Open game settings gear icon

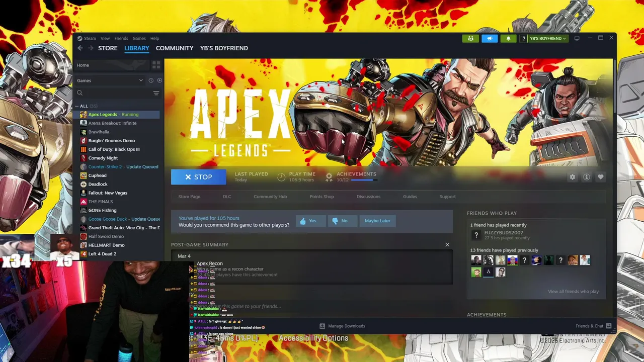[572, 177]
